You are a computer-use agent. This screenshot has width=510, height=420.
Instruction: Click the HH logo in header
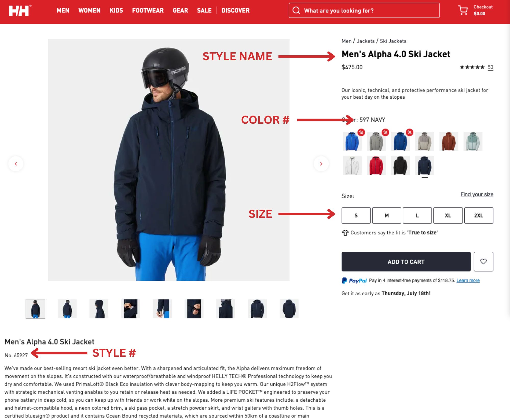tap(20, 10)
